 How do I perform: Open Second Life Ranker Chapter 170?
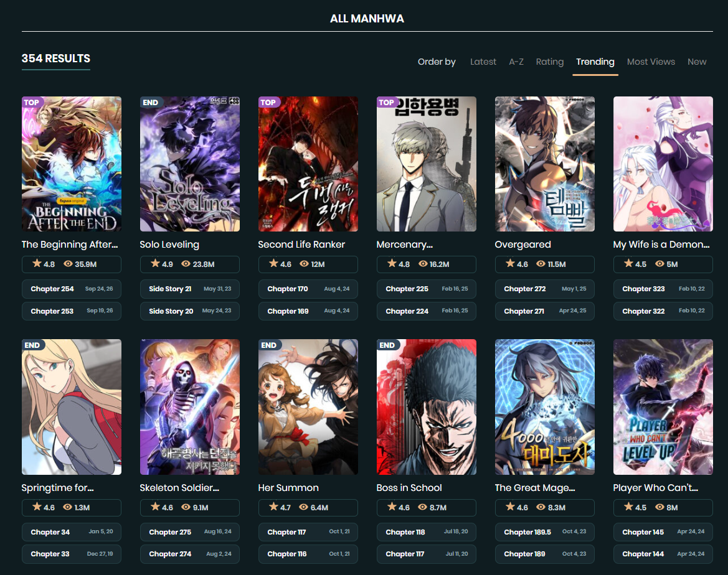pyautogui.click(x=308, y=289)
